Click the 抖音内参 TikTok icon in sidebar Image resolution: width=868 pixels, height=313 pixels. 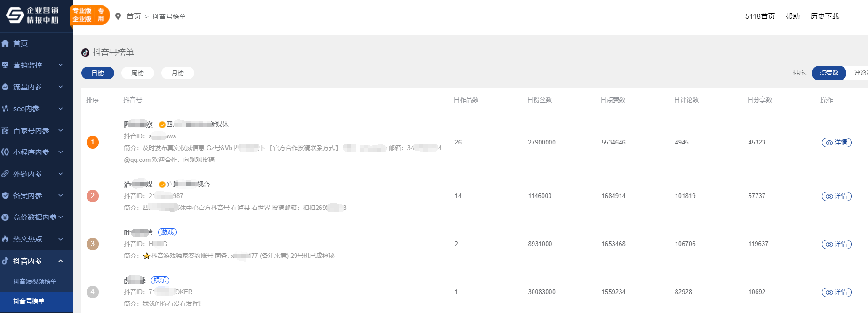click(x=6, y=261)
